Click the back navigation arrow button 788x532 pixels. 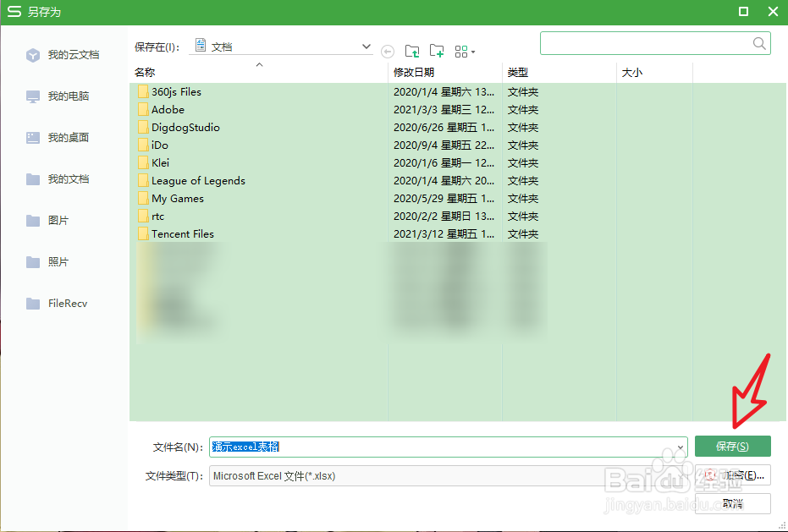[x=388, y=51]
